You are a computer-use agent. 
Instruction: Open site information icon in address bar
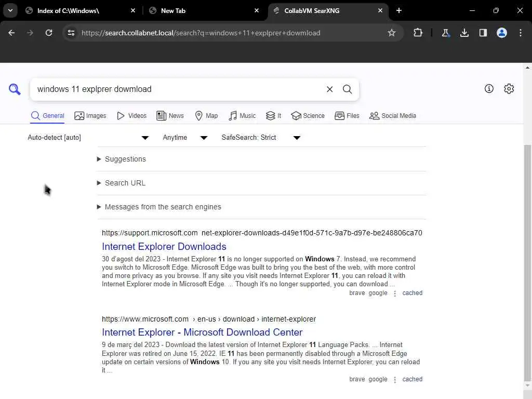71,33
